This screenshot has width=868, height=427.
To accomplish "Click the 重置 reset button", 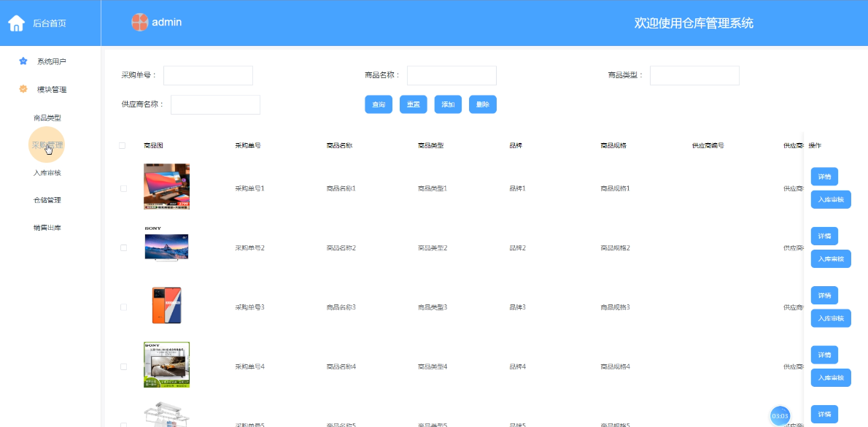I will pos(414,104).
